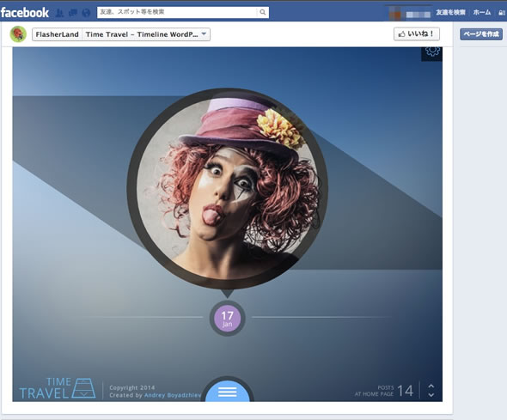Click the Time Travel logo
This screenshot has width=507, height=420.
pos(58,388)
